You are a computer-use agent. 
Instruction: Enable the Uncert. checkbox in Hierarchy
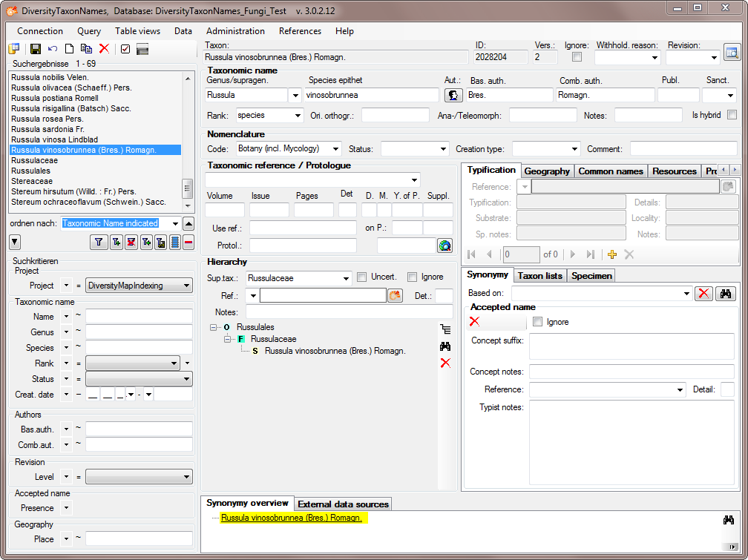362,277
